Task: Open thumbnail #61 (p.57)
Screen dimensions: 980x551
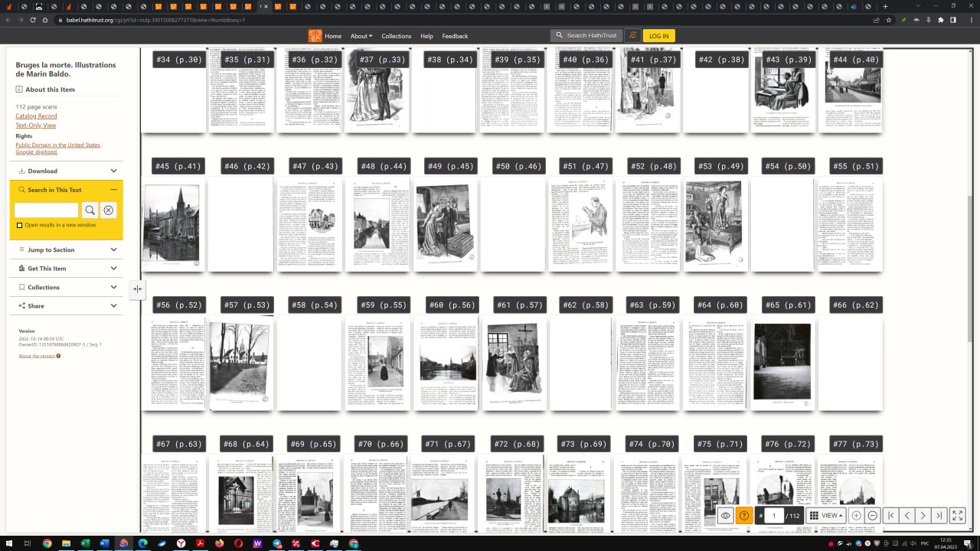Action: 512,364
